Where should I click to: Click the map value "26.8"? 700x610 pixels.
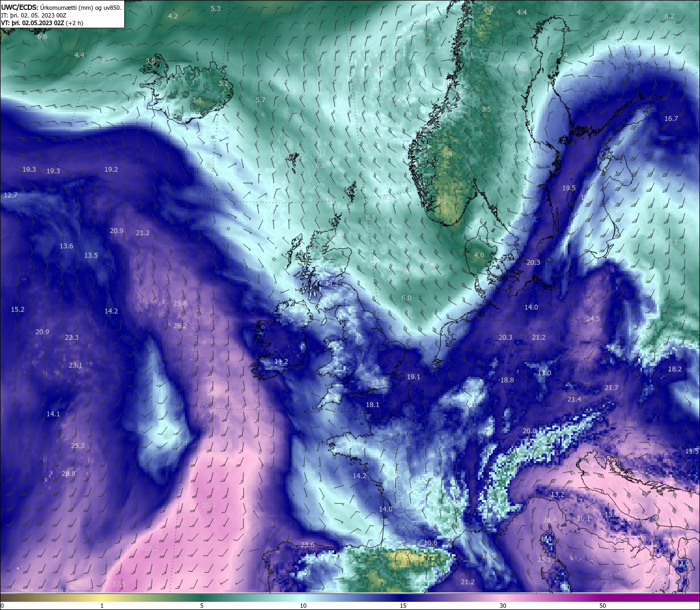pos(68,474)
